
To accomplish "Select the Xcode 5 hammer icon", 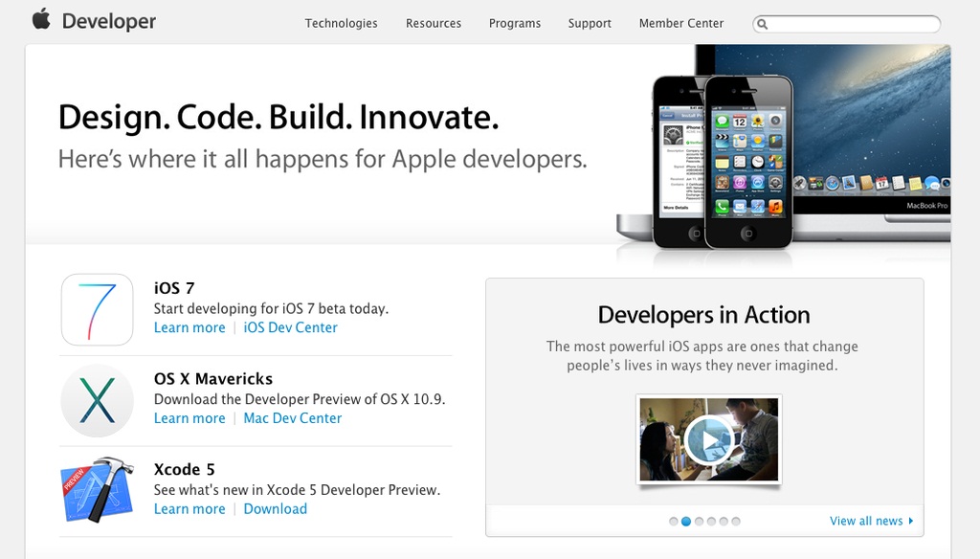I will (97, 489).
